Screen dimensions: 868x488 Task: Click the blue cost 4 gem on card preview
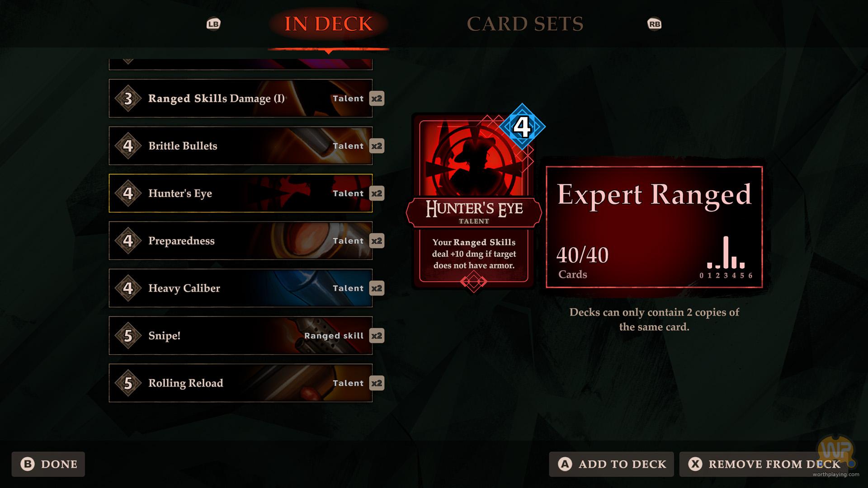[522, 127]
